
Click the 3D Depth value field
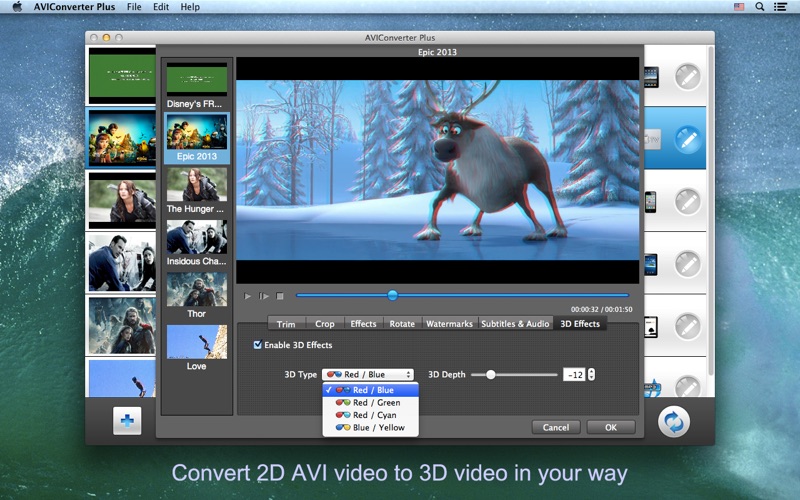[x=574, y=374]
